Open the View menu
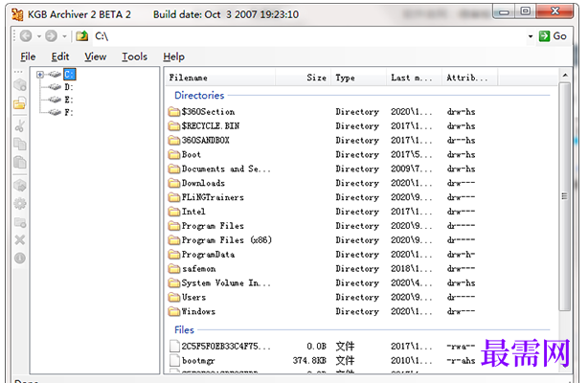 pyautogui.click(x=95, y=56)
